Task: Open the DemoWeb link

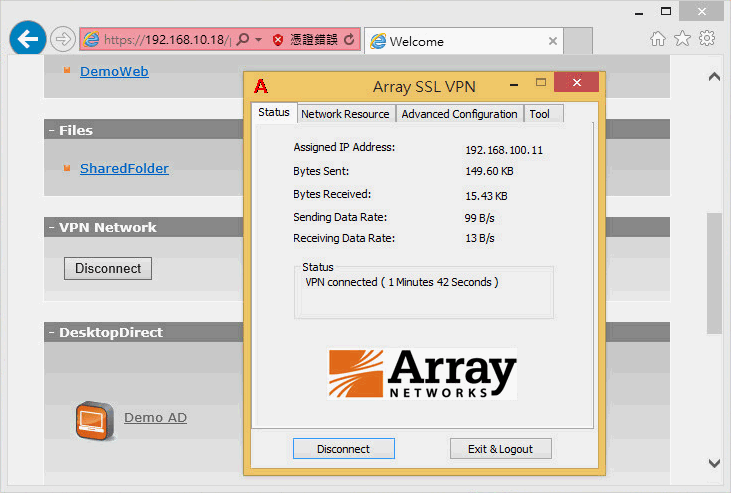Action: tap(114, 71)
